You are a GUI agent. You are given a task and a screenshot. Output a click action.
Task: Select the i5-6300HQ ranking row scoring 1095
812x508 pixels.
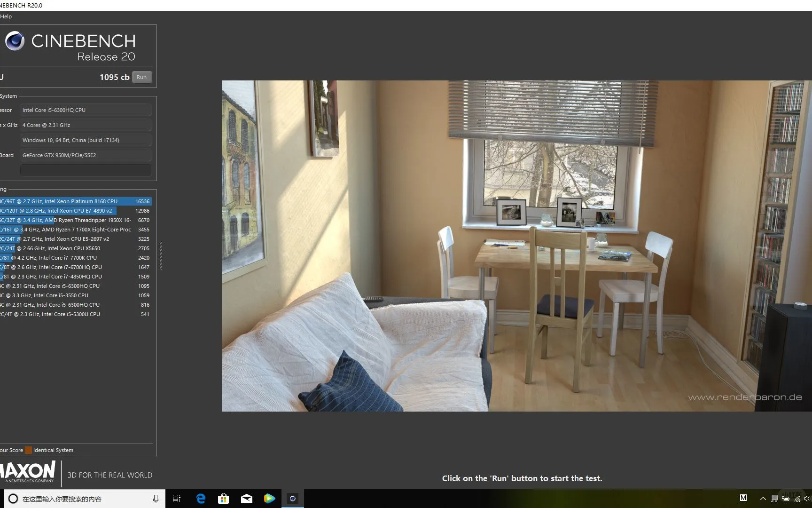pos(76,286)
